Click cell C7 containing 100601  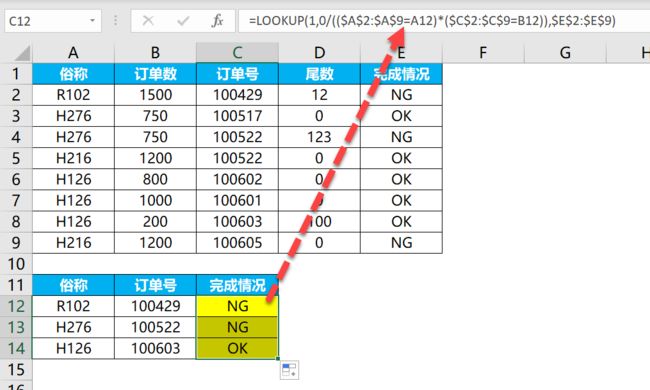[x=237, y=201]
